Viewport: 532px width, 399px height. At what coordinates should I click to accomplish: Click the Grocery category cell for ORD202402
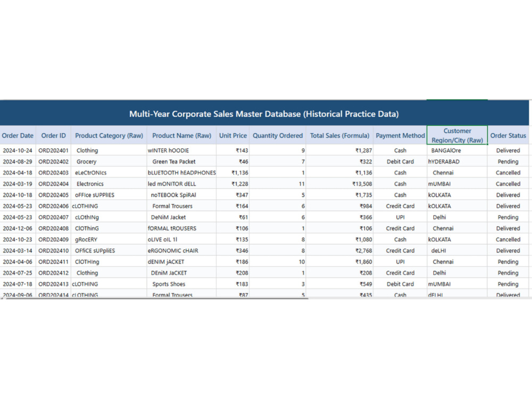coord(109,162)
